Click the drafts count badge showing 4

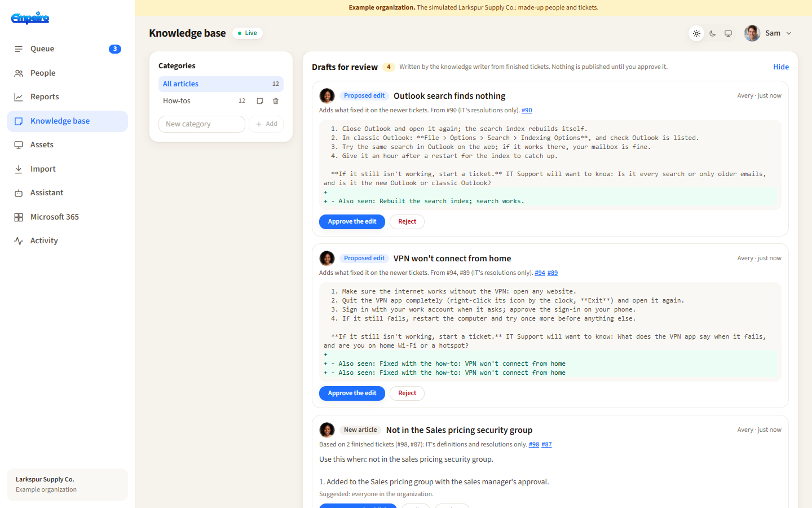coord(389,67)
